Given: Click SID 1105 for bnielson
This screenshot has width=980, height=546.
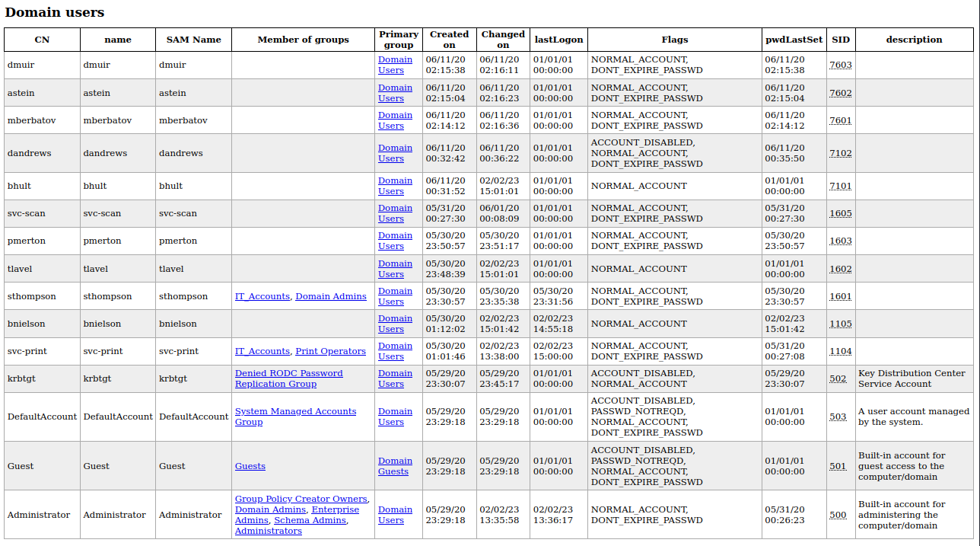Looking at the screenshot, I should coord(841,324).
